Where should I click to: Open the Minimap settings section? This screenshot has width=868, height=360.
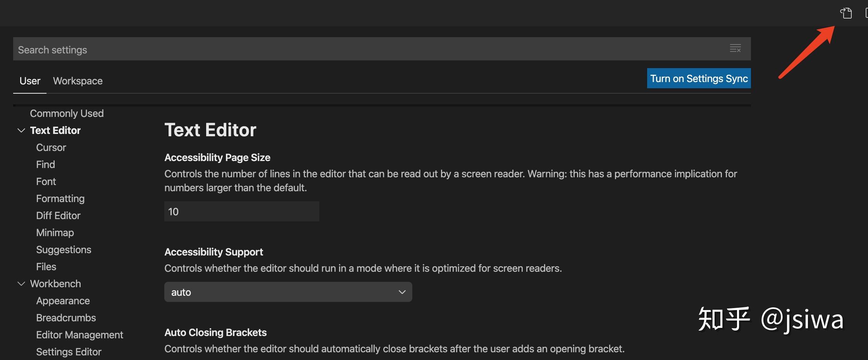tap(55, 232)
